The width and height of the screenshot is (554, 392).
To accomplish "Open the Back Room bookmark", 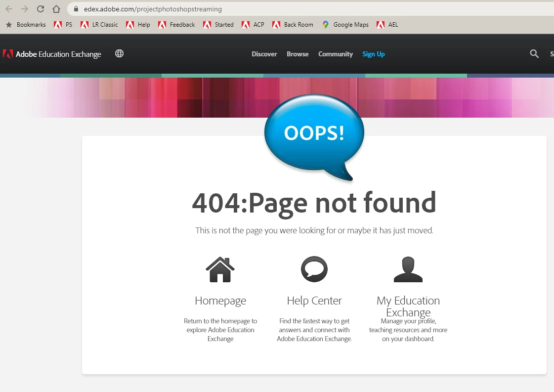I will [293, 24].
